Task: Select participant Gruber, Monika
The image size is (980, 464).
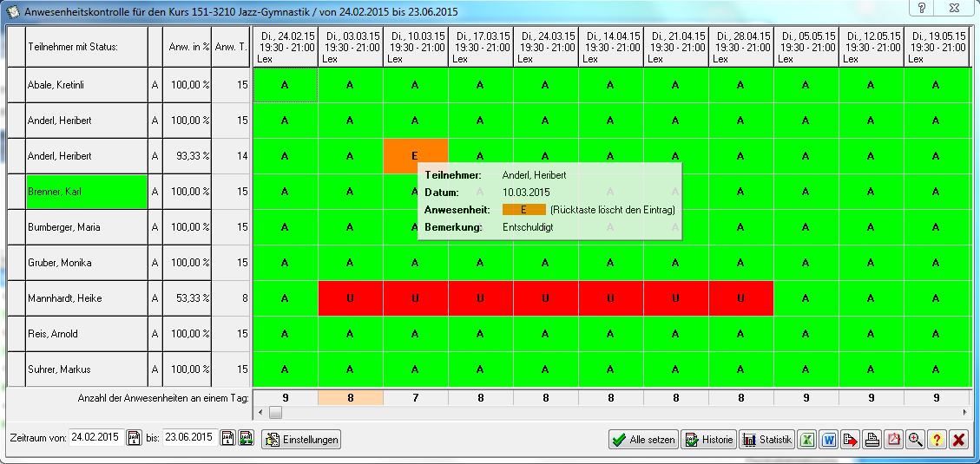Action: click(87, 263)
